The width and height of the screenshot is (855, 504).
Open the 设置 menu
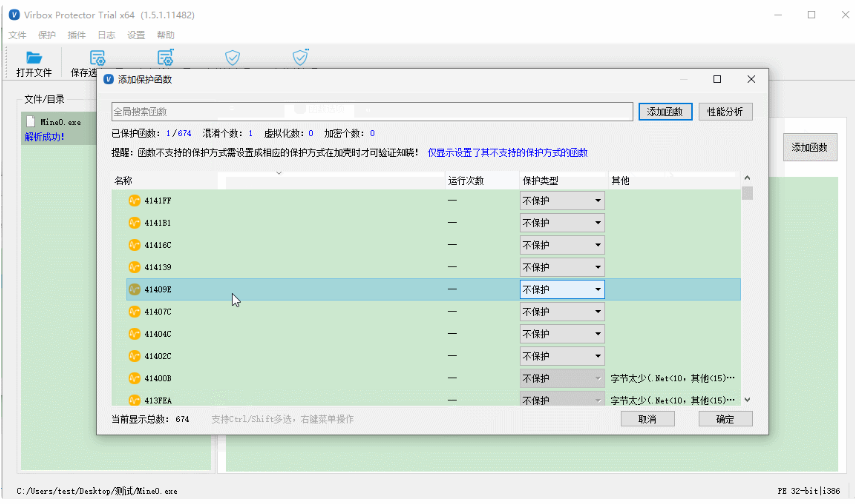click(136, 35)
